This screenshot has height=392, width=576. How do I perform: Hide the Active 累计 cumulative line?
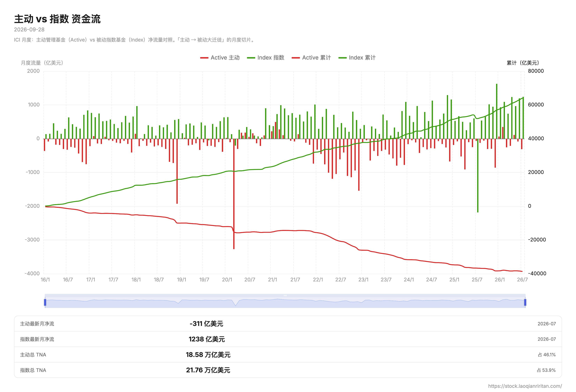point(311,58)
